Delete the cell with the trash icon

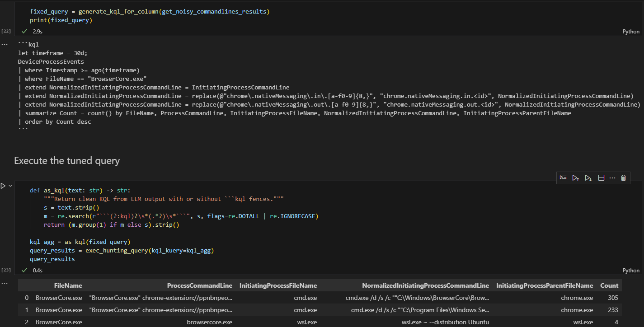tap(624, 178)
